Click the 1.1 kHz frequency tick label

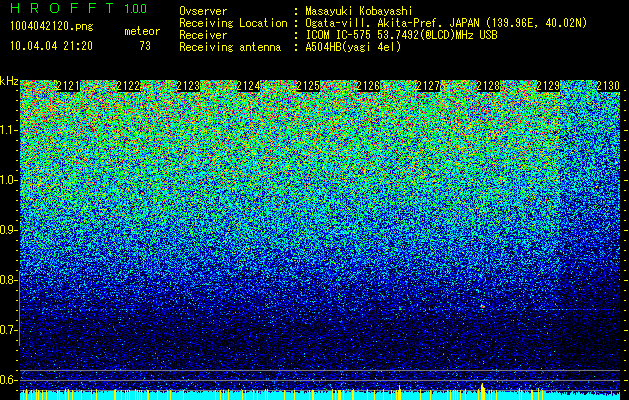[x=7, y=130]
